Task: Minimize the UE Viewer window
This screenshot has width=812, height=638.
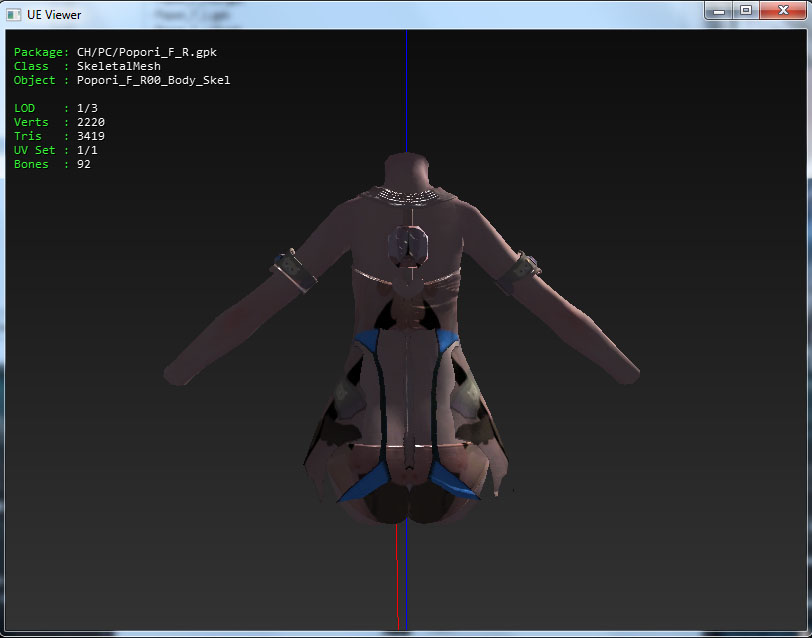Action: pos(720,10)
